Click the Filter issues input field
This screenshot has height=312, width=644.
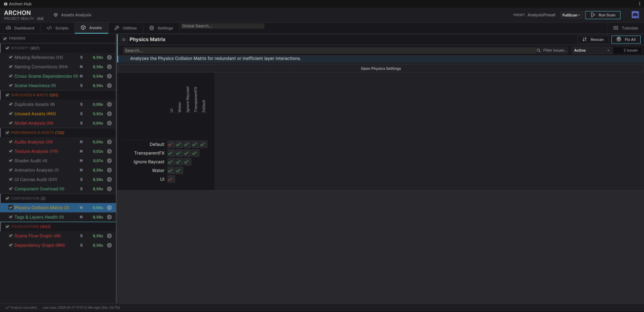coord(555,50)
